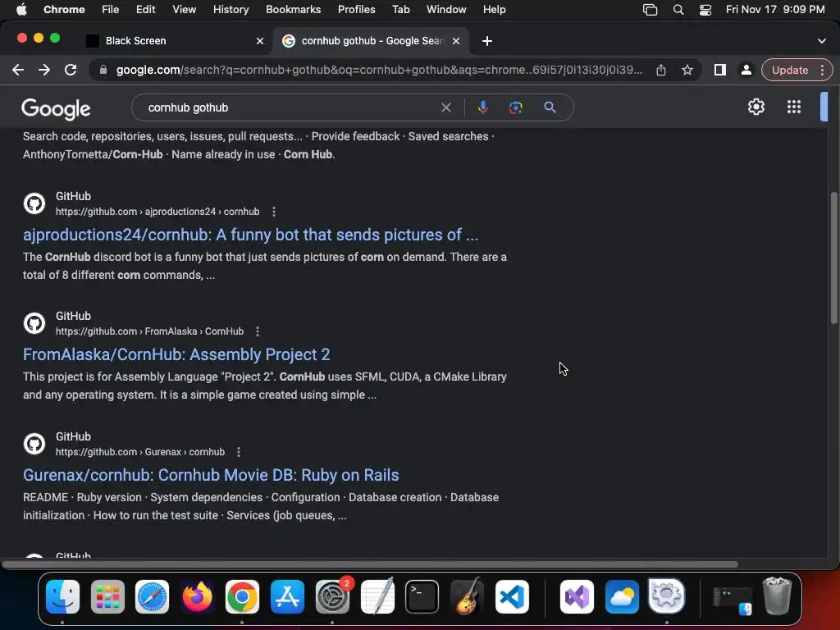This screenshot has height=630, width=840.
Task: Open Spotlight search in the menu bar
Action: pyautogui.click(x=678, y=10)
